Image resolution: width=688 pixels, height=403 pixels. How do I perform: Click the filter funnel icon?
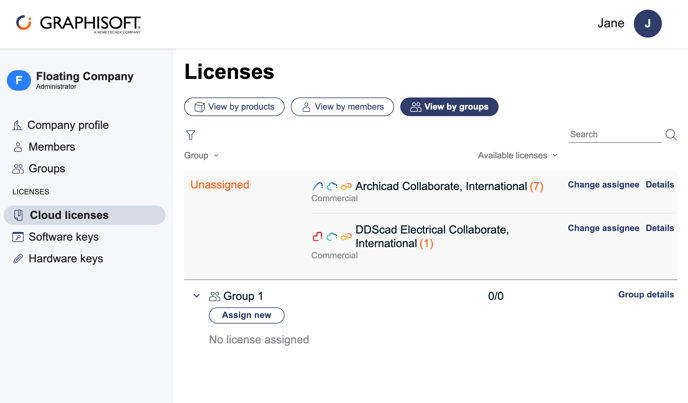(190, 135)
